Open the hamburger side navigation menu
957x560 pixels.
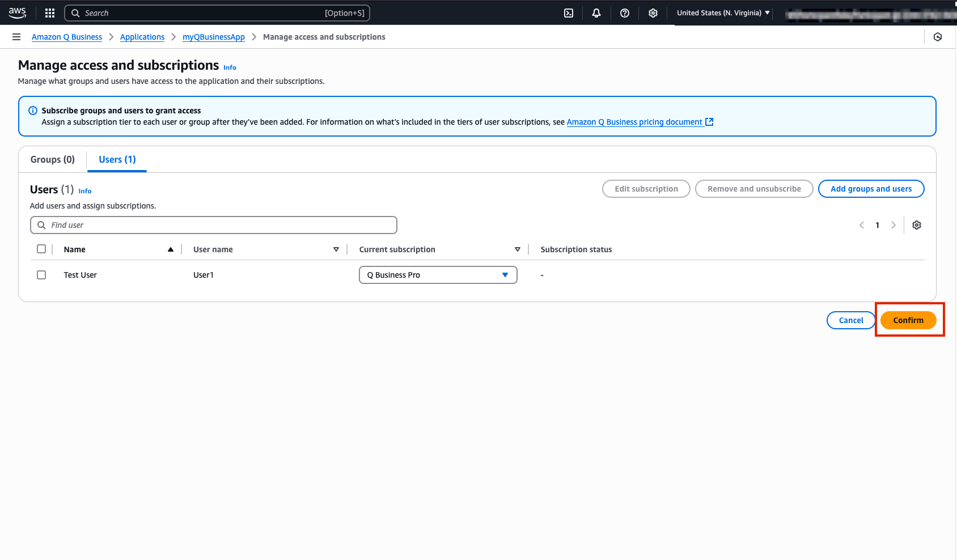(x=16, y=37)
